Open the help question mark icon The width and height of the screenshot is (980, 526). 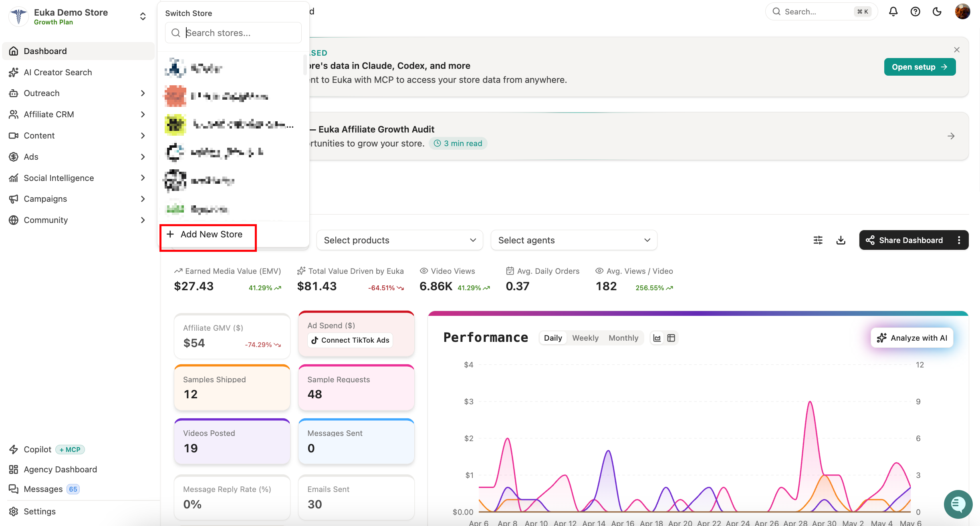coord(915,12)
